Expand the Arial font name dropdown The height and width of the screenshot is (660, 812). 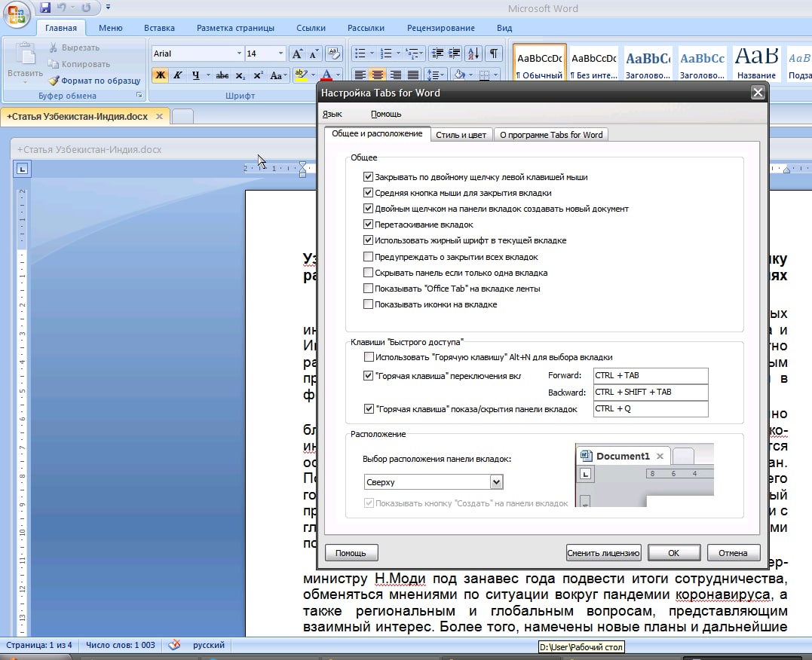click(239, 53)
